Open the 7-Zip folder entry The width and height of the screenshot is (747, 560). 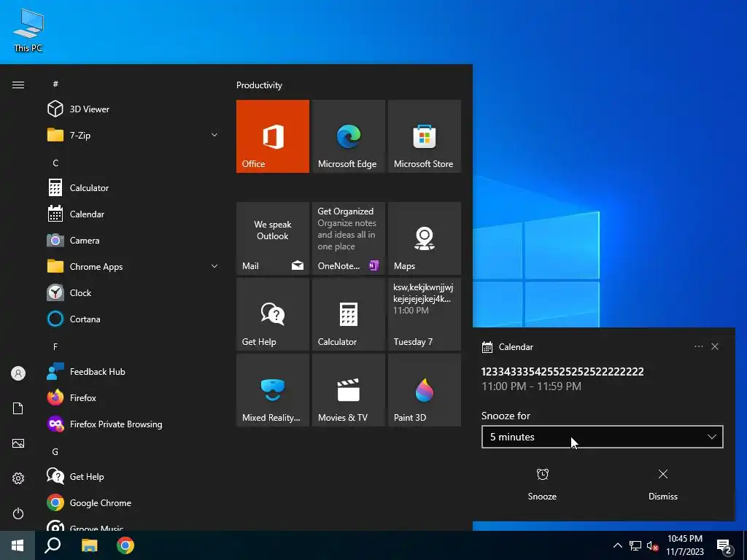[x=133, y=135]
